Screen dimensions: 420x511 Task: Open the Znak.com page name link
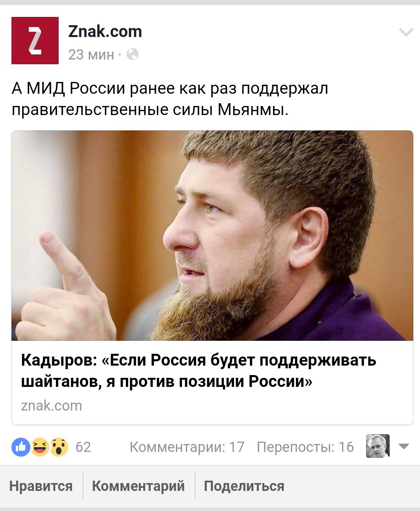click(x=105, y=32)
